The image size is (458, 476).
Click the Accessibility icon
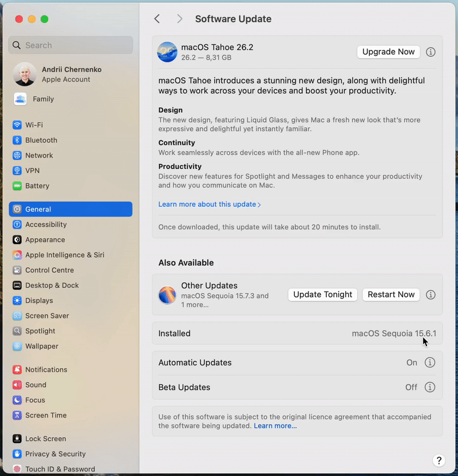point(17,225)
